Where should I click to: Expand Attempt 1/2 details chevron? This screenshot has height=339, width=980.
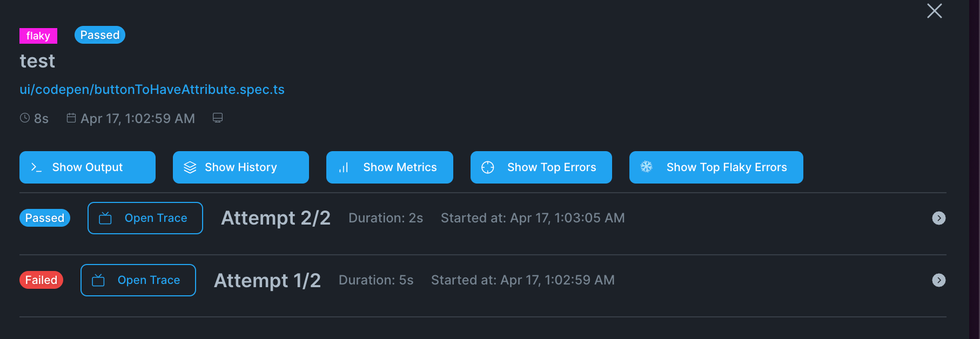point(939,280)
